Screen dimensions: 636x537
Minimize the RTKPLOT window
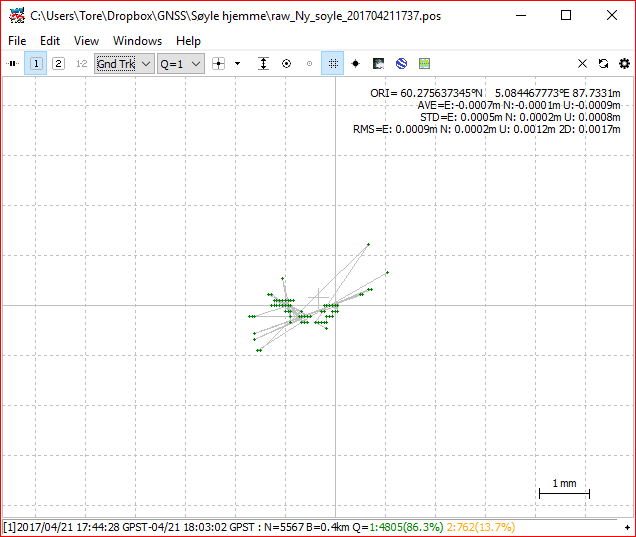521,15
